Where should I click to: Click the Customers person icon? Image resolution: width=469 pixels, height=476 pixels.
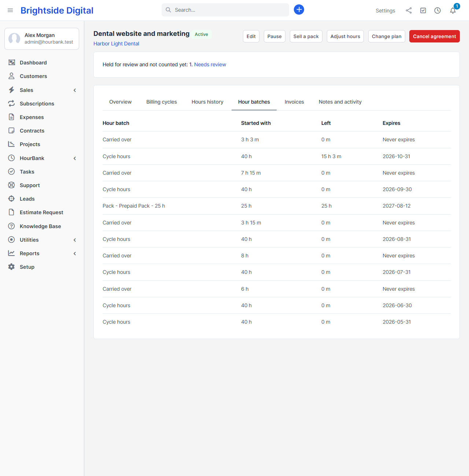(x=12, y=76)
